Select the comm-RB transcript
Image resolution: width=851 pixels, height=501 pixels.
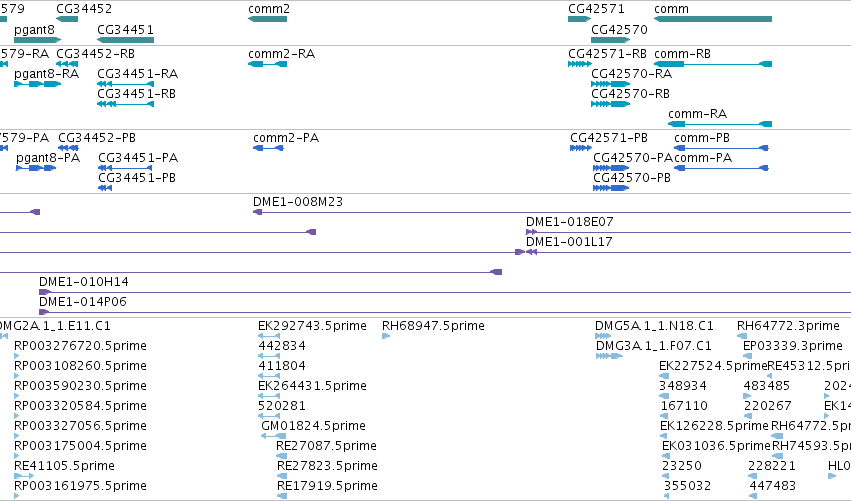click(713, 64)
